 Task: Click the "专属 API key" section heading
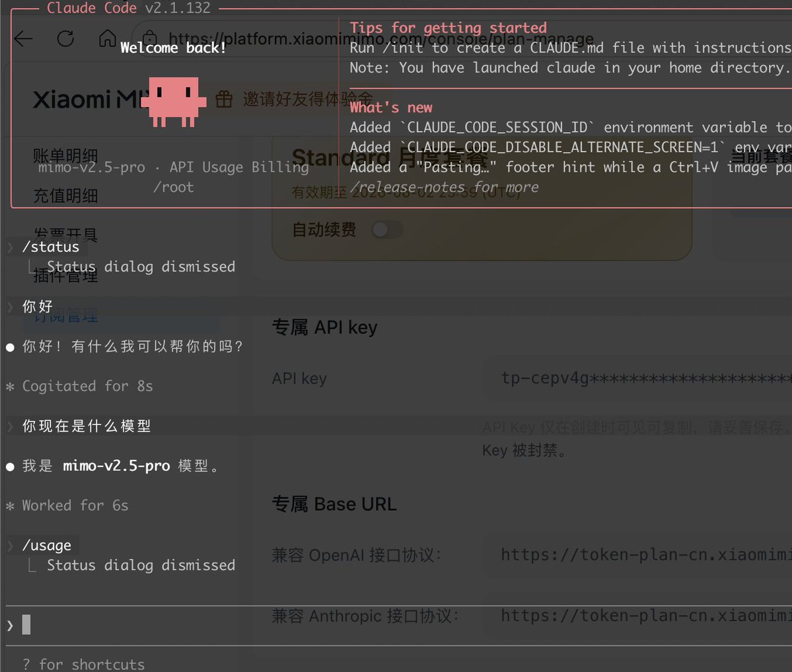point(325,327)
